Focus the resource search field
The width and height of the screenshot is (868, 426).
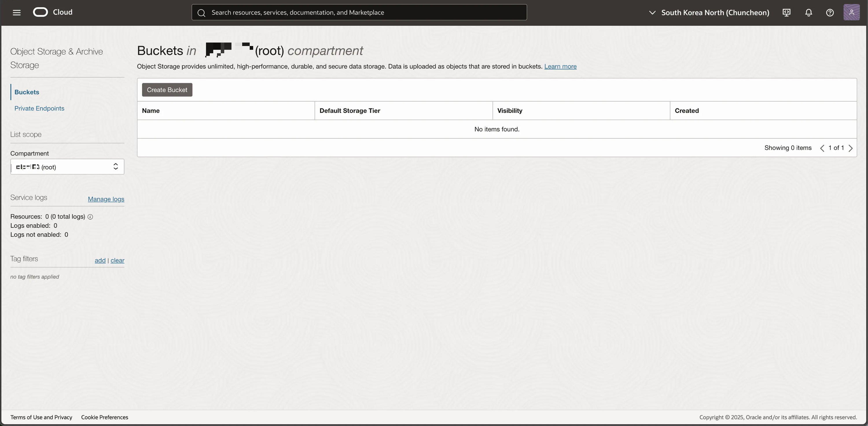364,12
